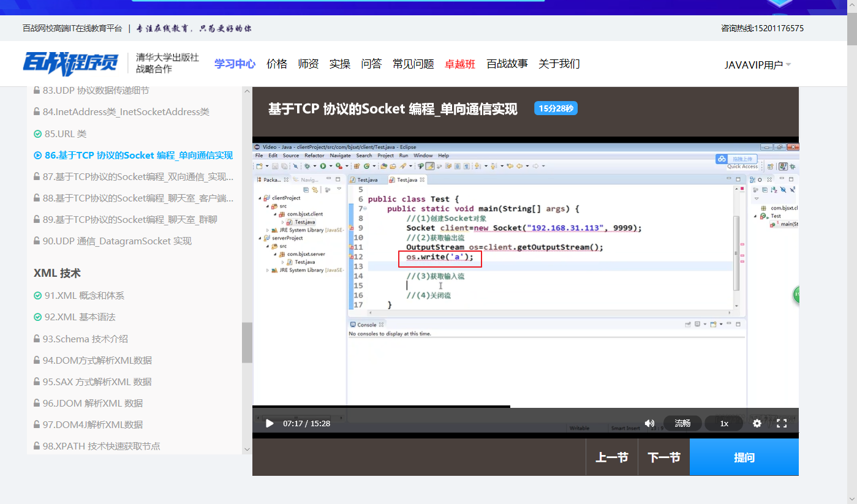This screenshot has height=504, width=857.
Task: Open video settings gear icon
Action: [x=757, y=423]
